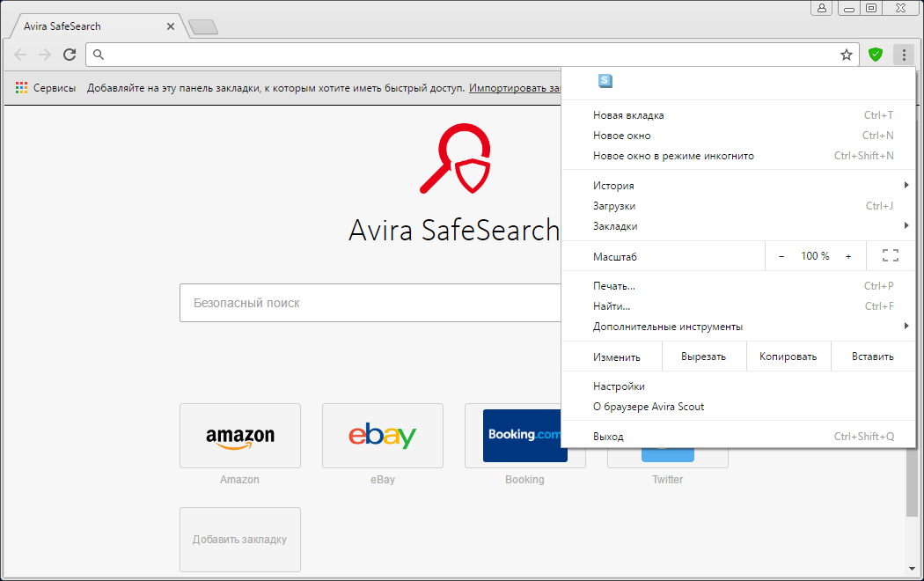Click the Импортировать закладки link
Screen dimensions: 924x581
pos(515,88)
